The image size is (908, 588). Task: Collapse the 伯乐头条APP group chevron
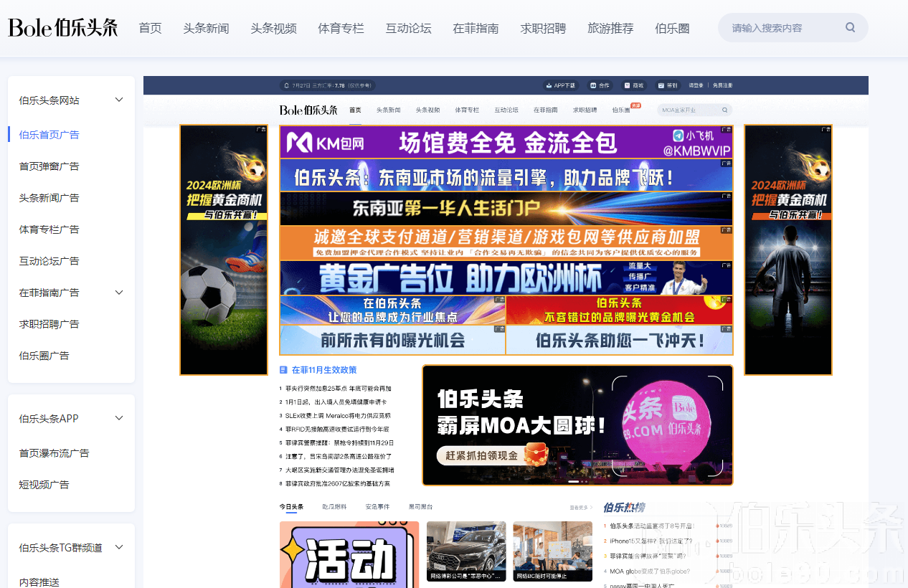tap(119, 418)
